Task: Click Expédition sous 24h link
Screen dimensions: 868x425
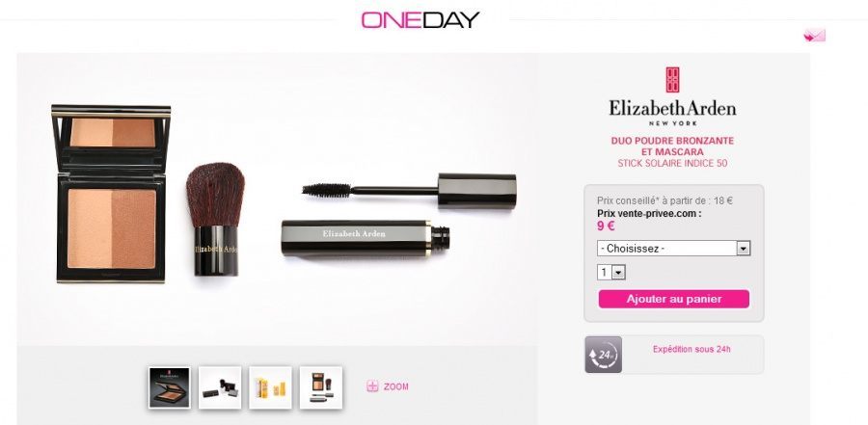Action: (x=692, y=349)
